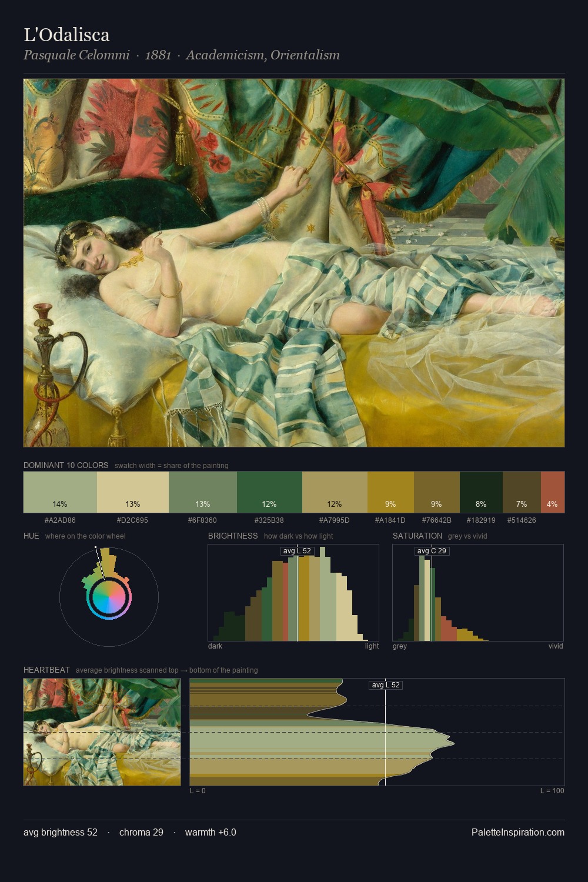
Task: Click the 'avg brightness 52' footer stat
Action: tap(61, 833)
